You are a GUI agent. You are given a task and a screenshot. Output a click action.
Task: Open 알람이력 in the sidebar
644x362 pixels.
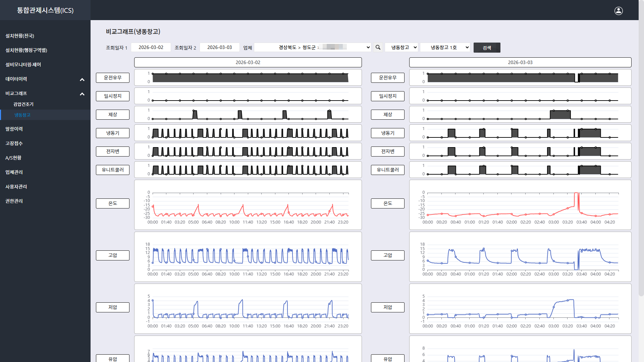point(14,129)
